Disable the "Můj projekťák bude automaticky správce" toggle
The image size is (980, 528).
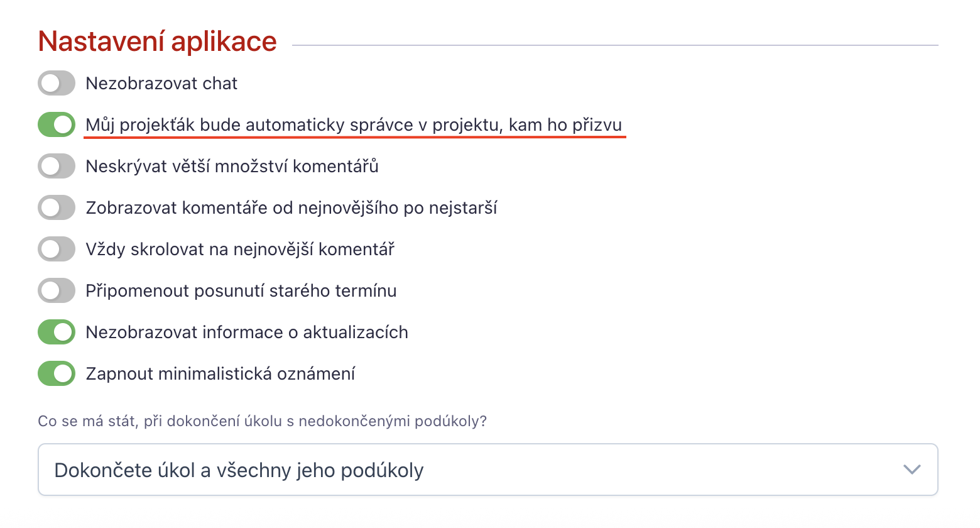[56, 124]
